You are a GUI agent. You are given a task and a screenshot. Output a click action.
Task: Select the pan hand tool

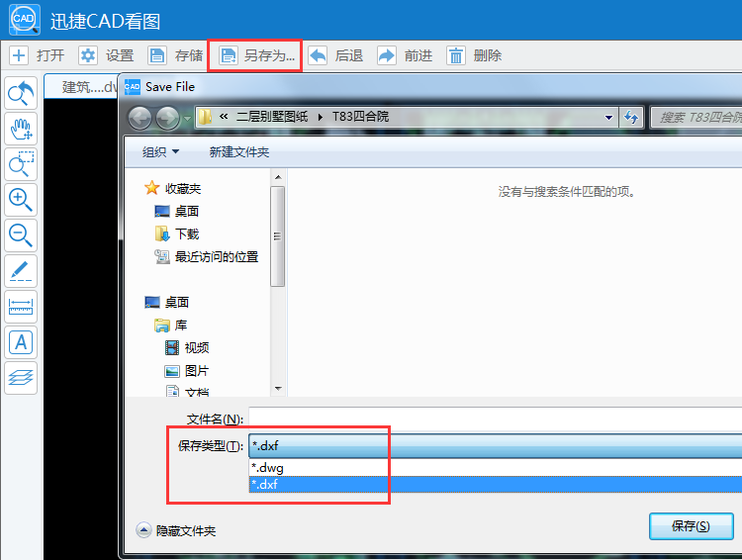[21, 129]
